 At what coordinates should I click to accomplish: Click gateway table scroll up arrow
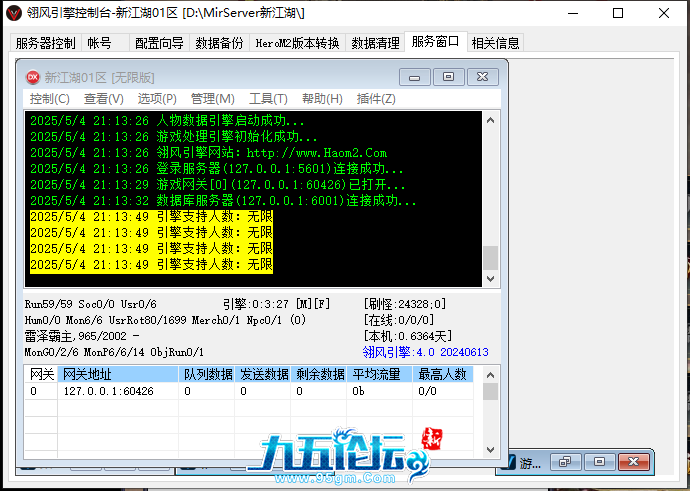point(491,375)
